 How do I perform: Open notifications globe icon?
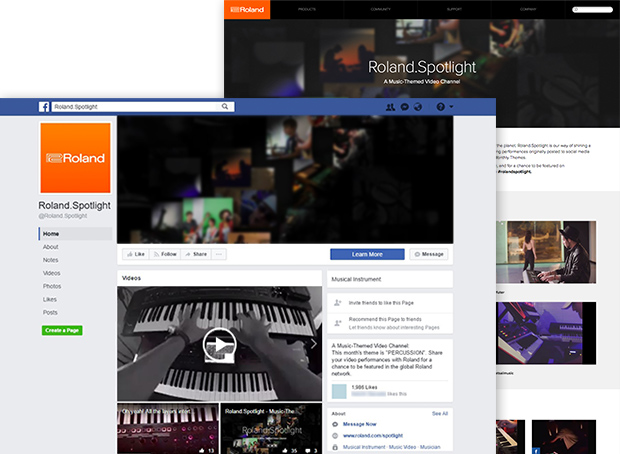tap(418, 107)
